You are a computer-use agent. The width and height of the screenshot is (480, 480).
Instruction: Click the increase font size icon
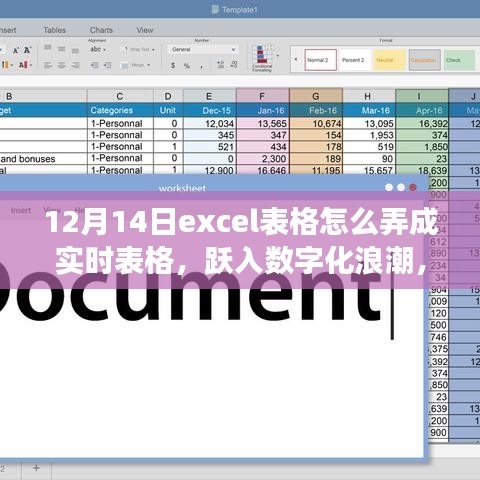pyautogui.click(x=28, y=50)
